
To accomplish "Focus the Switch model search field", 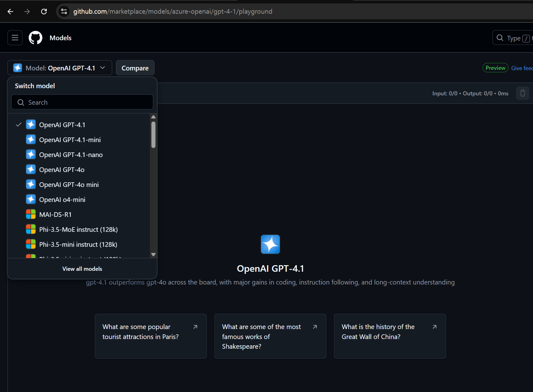I will point(82,102).
